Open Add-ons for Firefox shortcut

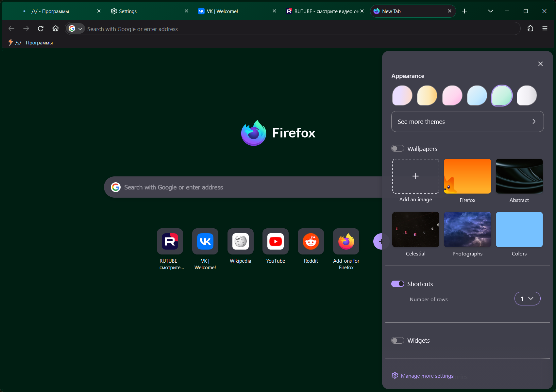pyautogui.click(x=346, y=241)
